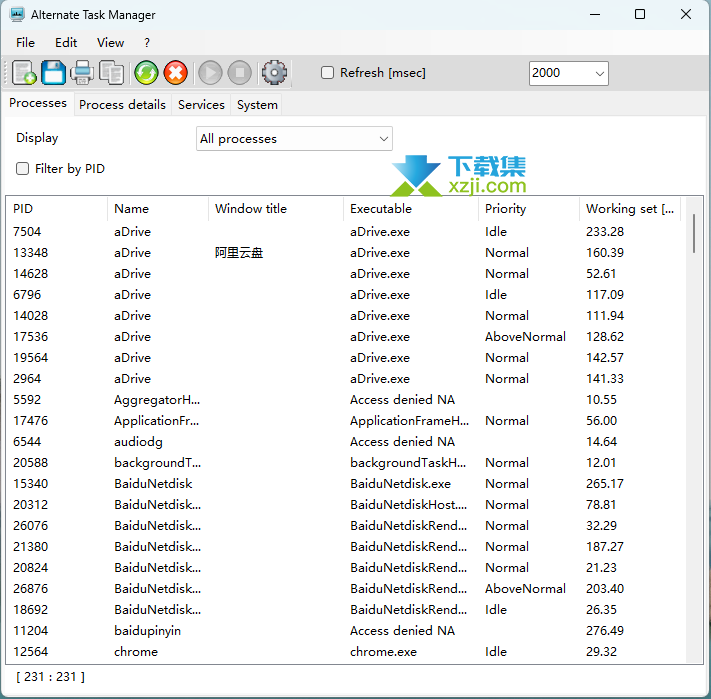
Task: Sort by the PID column header
Action: [57, 209]
